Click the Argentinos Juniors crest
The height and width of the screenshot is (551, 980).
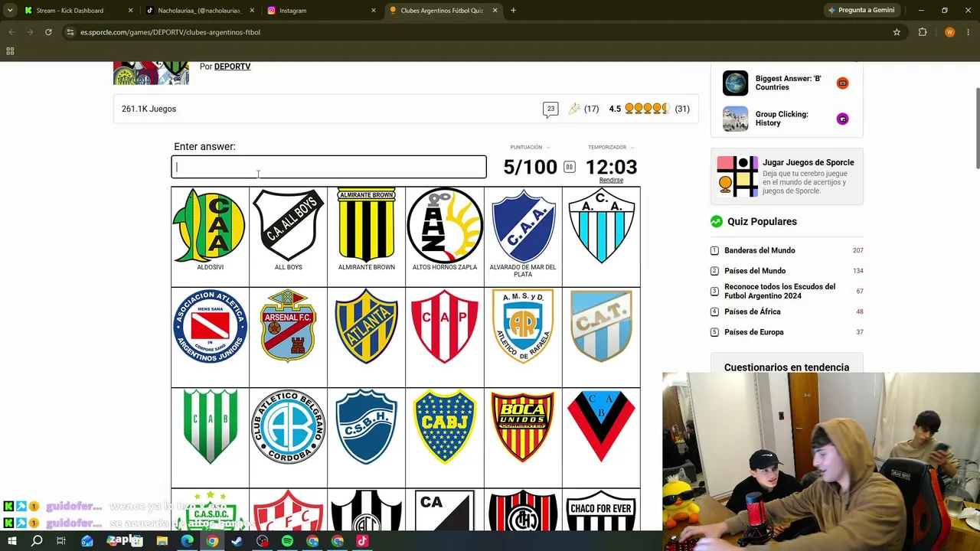pyautogui.click(x=210, y=326)
